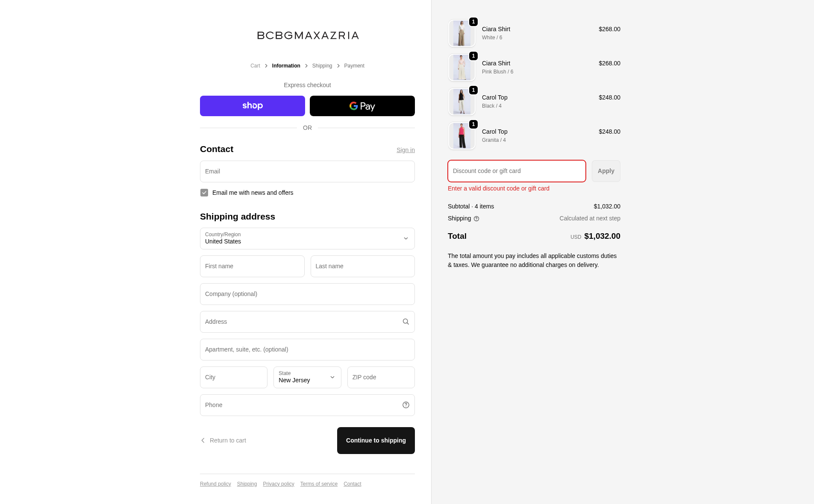Viewport: 814px width, 504px height.
Task: Click the Sign in link
Action: click(406, 150)
